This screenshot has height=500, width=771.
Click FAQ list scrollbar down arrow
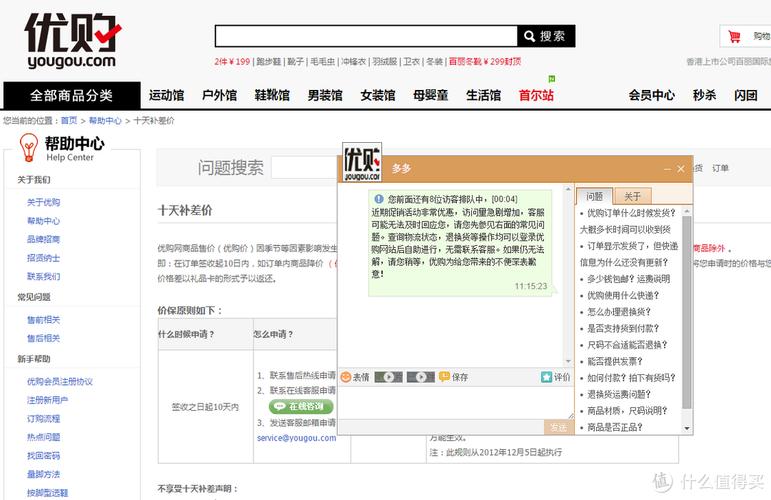687,429
